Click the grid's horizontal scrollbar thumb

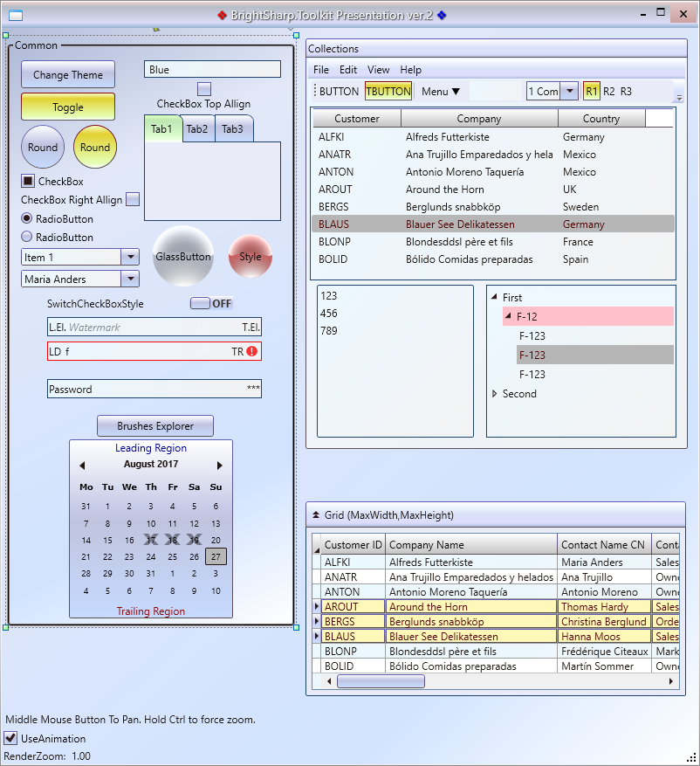(381, 681)
